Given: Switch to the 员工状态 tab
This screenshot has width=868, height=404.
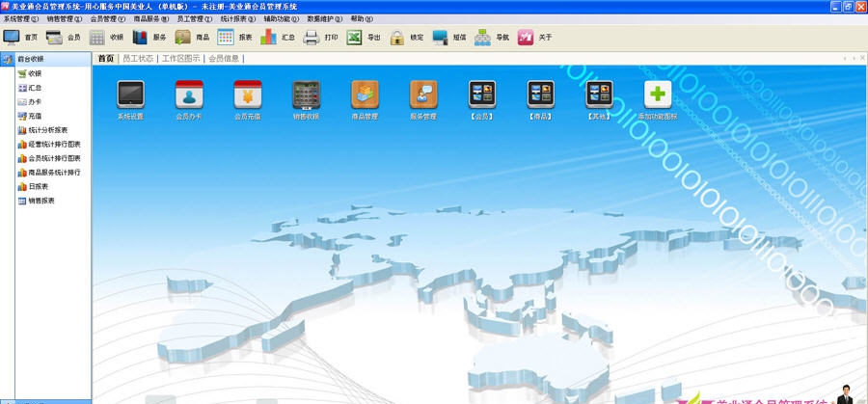Looking at the screenshot, I should [138, 58].
